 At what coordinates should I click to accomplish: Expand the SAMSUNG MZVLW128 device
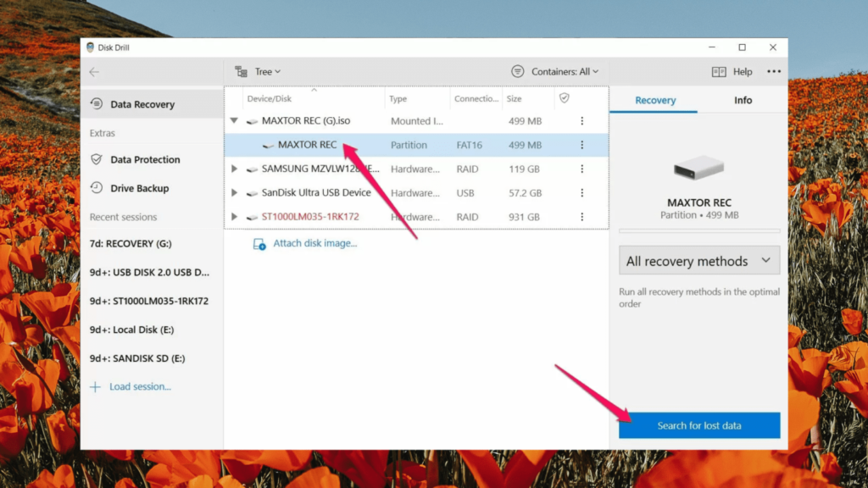(235, 169)
